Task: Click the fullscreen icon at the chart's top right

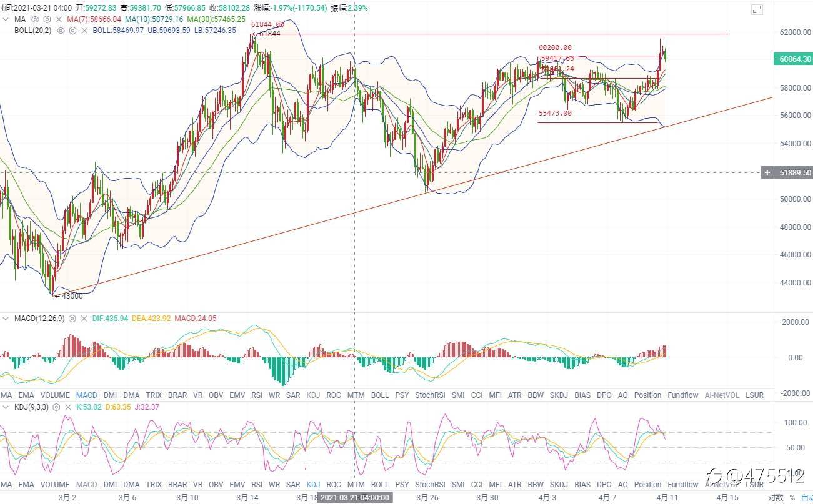Action: click(x=757, y=9)
